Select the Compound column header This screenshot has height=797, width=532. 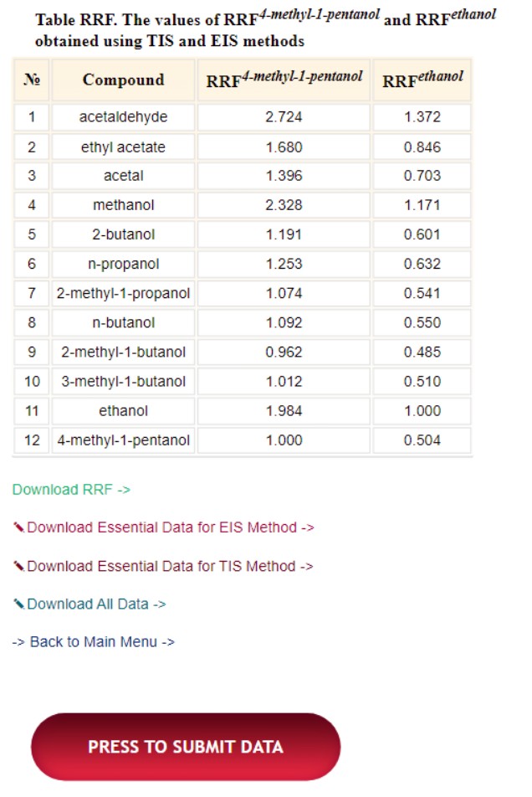(x=123, y=80)
